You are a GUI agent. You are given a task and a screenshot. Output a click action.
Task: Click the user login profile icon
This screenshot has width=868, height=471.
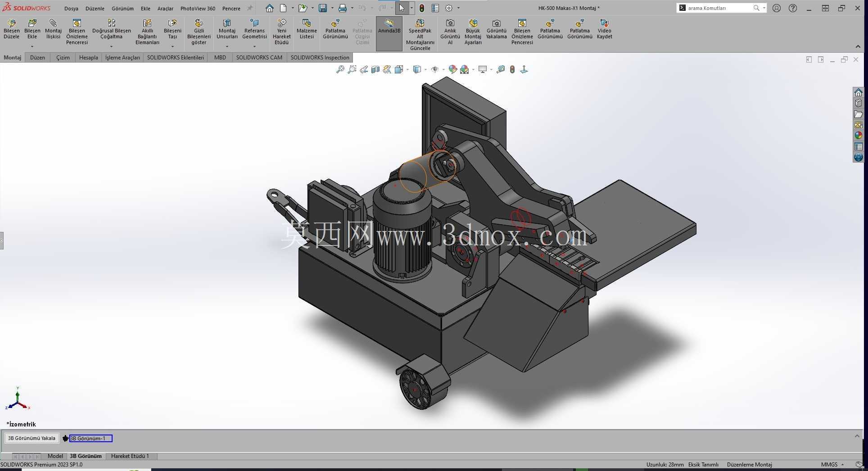pos(777,8)
